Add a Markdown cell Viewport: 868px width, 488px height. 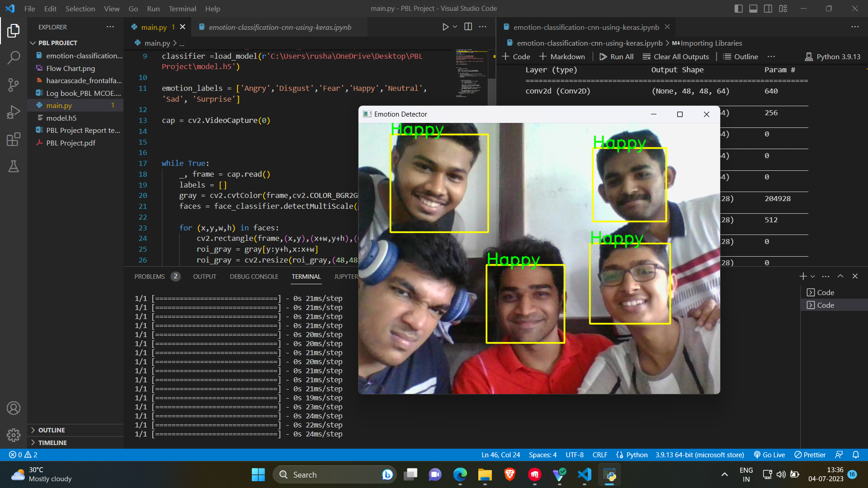[x=562, y=56]
